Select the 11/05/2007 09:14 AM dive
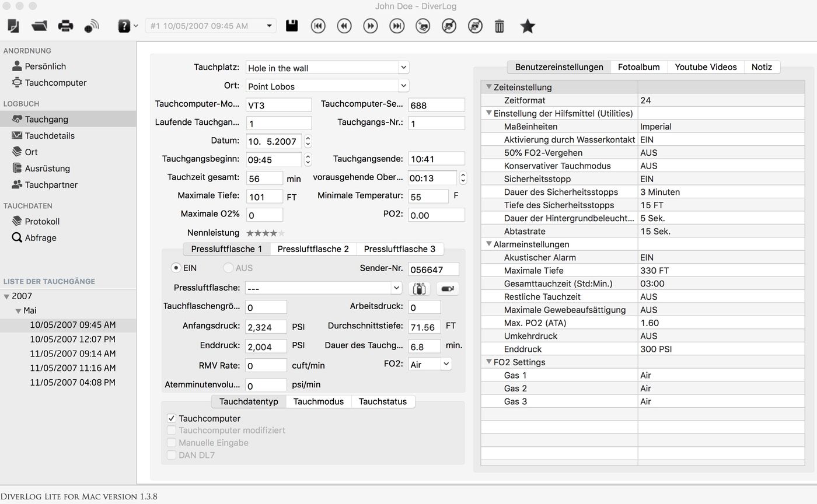 (x=72, y=353)
